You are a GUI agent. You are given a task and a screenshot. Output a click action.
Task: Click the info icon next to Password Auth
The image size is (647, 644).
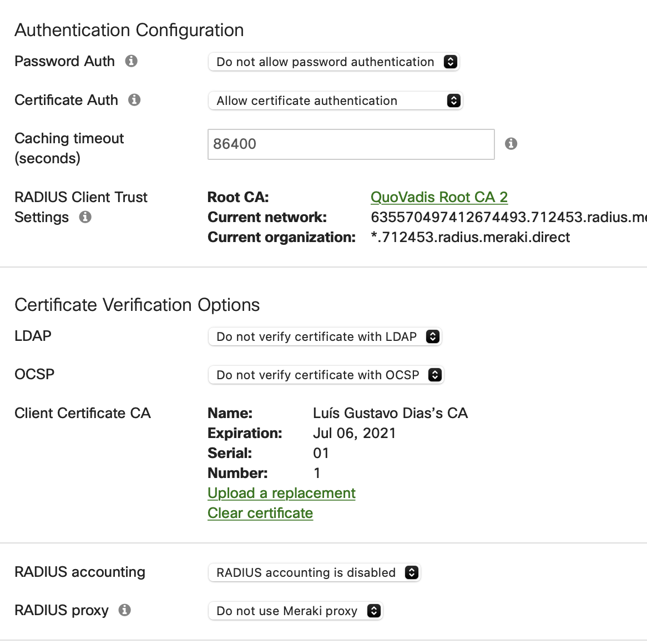pos(132,62)
